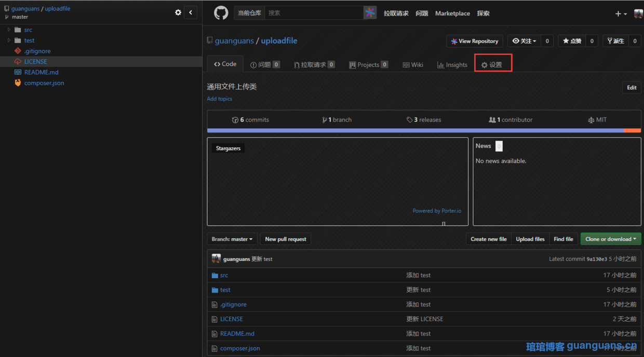Select .gitignore in the sidebar tree
This screenshot has width=644, height=357.
[x=37, y=51]
